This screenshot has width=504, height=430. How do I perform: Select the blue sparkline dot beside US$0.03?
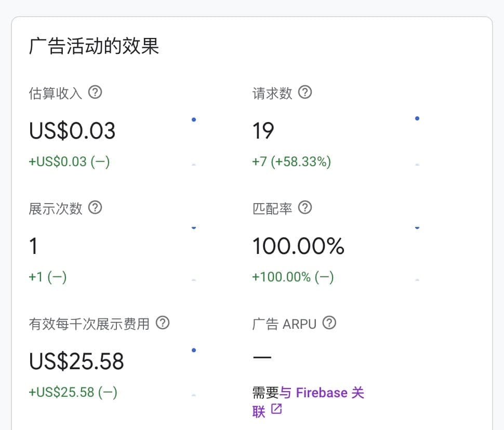click(x=193, y=119)
